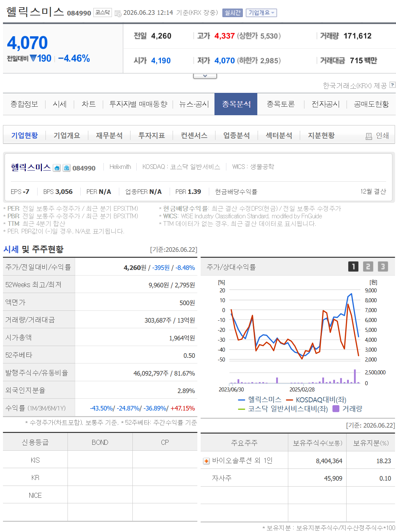Click the 외국인지분율 value 2.89%
The image size is (396, 532).
[186, 391]
